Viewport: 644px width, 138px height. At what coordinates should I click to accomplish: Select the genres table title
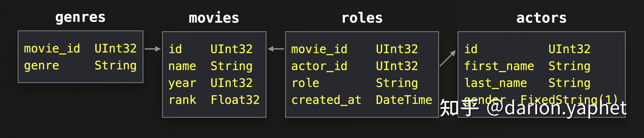(x=80, y=18)
